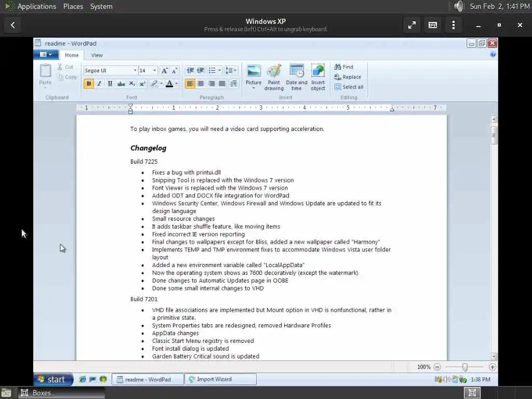This screenshot has height=399, width=532.
Task: Click Select all
Action: 349,87
